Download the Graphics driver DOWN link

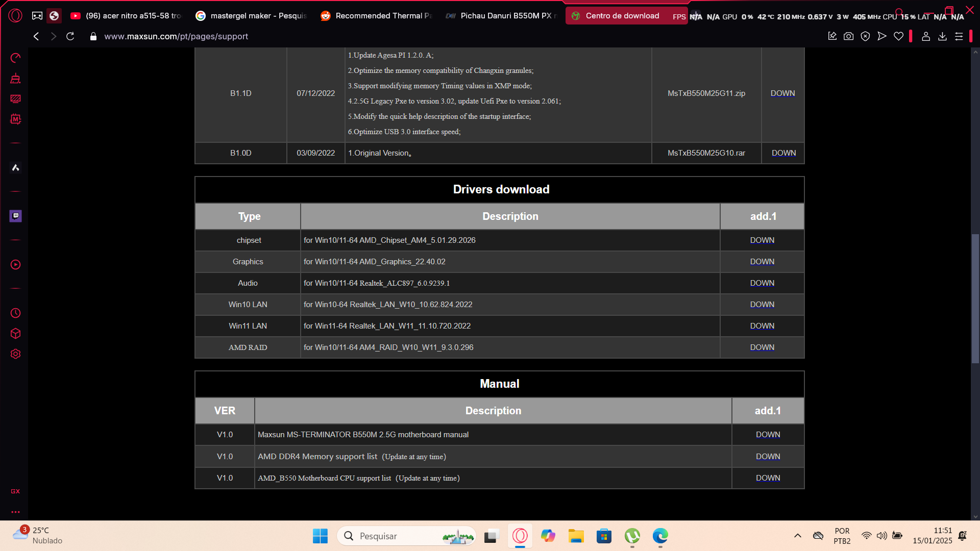pos(762,262)
